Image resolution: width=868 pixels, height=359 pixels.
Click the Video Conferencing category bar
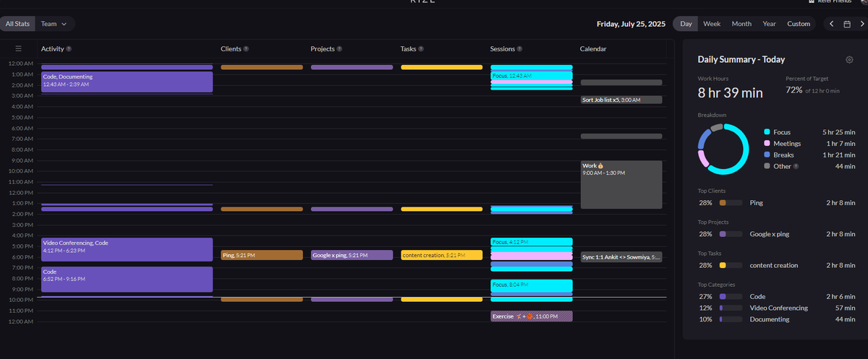[731, 308]
